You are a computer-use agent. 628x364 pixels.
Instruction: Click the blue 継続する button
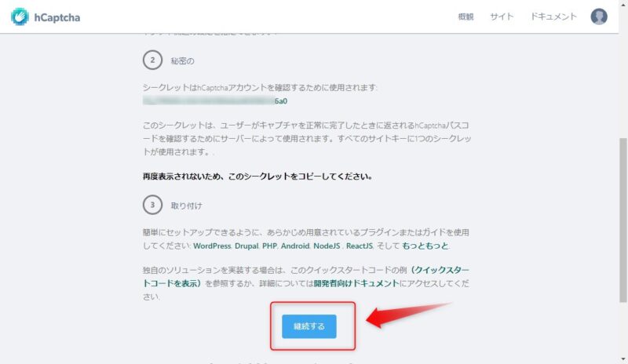309,326
